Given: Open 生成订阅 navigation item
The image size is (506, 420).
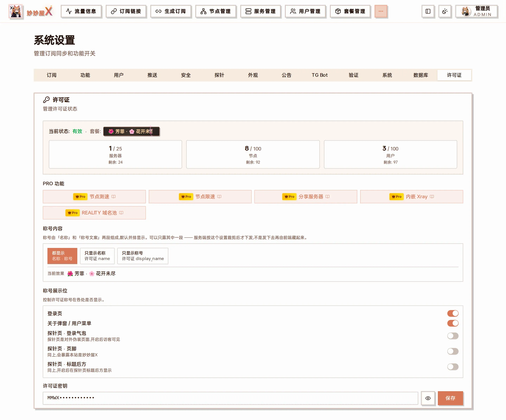Looking at the screenshot, I should (171, 11).
